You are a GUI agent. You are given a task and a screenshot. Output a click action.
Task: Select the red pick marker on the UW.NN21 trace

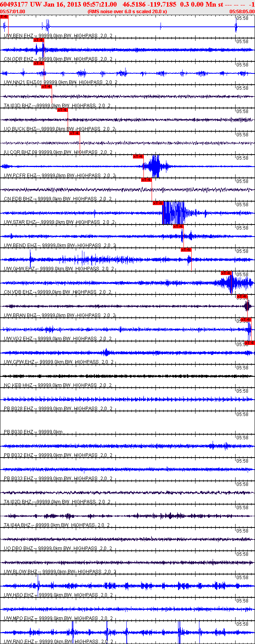(38, 63)
